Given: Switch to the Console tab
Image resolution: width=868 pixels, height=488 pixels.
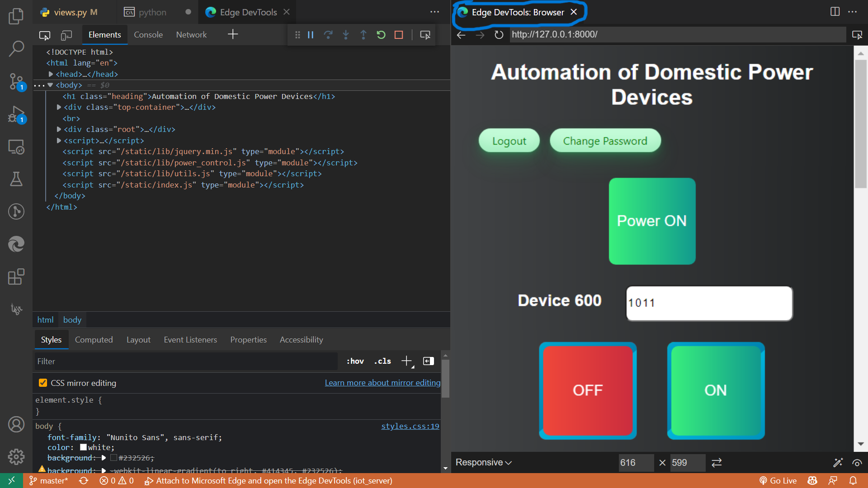Looking at the screenshot, I should coord(148,35).
